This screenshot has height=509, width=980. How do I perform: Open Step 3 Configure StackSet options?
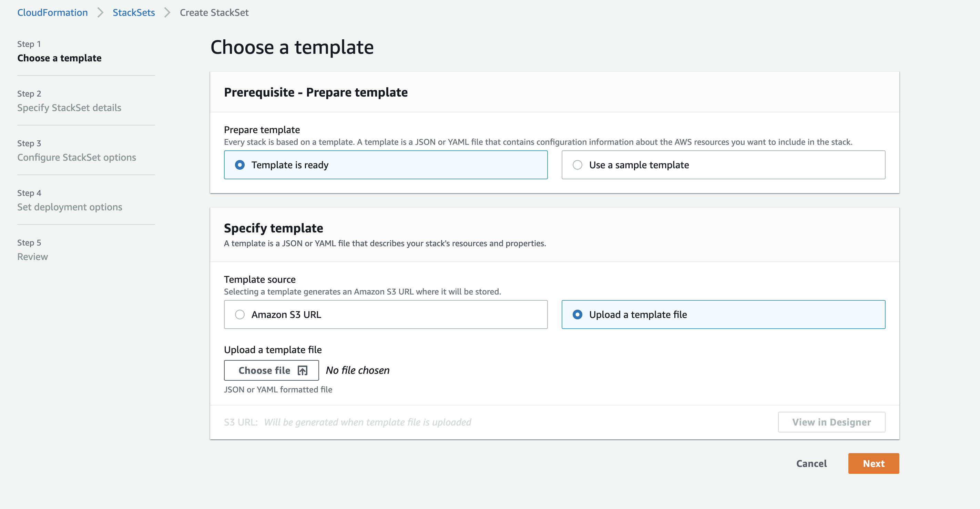76,157
